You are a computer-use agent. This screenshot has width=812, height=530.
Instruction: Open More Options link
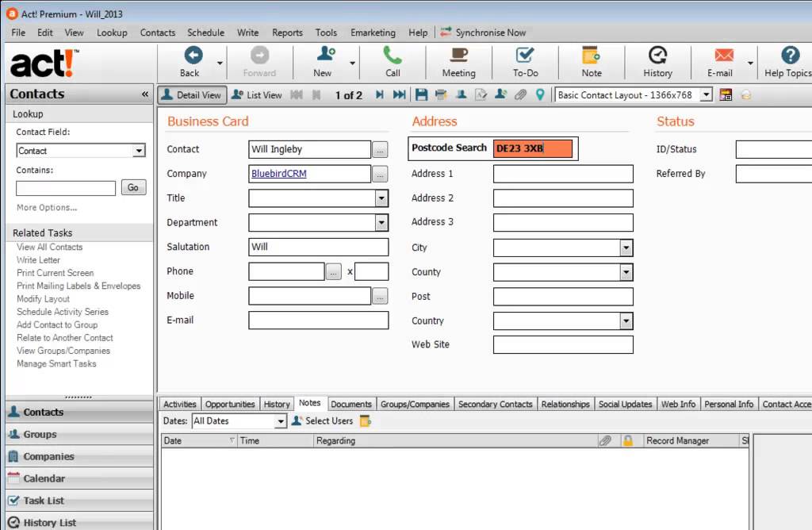coord(47,207)
